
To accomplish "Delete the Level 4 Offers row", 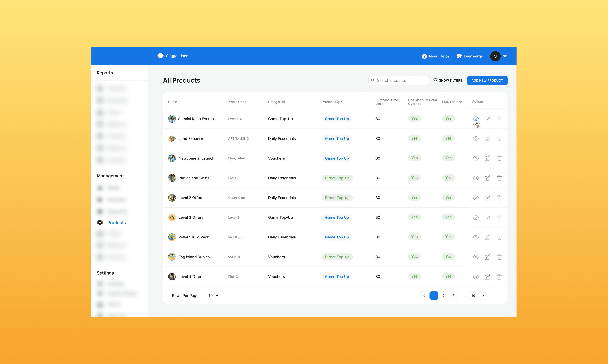I will point(499,277).
